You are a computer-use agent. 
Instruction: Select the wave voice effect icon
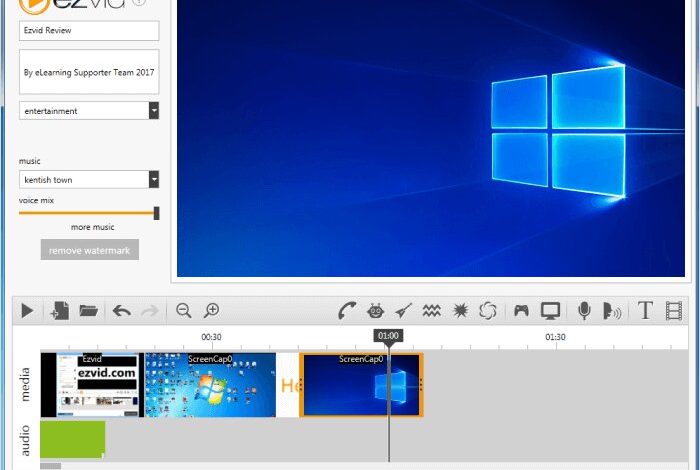pos(431,311)
